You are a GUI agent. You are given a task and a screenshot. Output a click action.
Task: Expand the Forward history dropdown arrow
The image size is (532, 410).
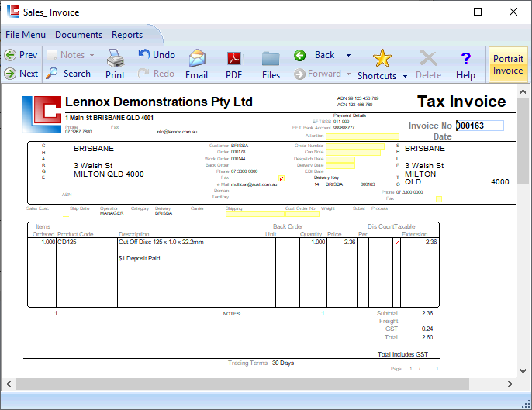coord(348,74)
